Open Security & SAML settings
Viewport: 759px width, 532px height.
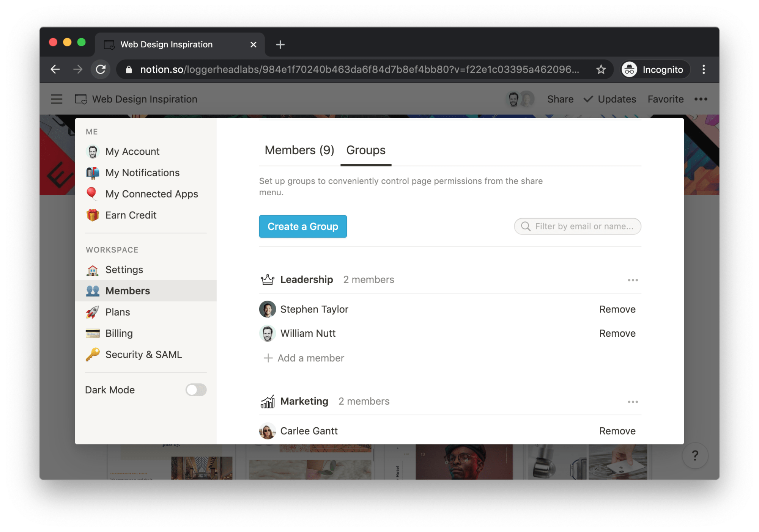click(143, 355)
